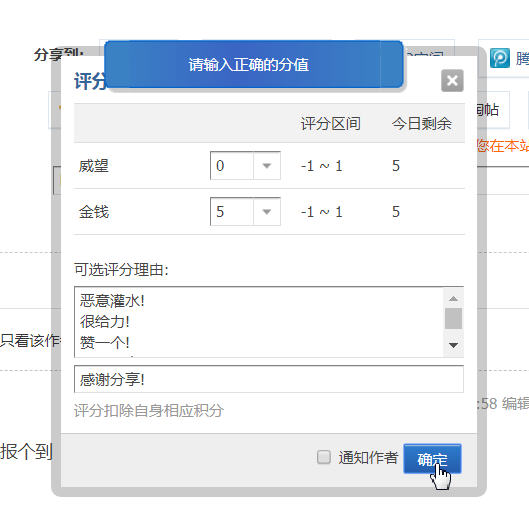Click the reason text field 感谢分享!
Viewport: 529px width, 527px height.
coord(269,379)
